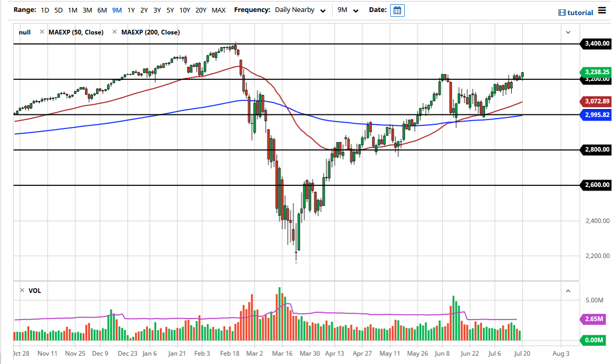Select the 10Y range link

click(x=184, y=10)
